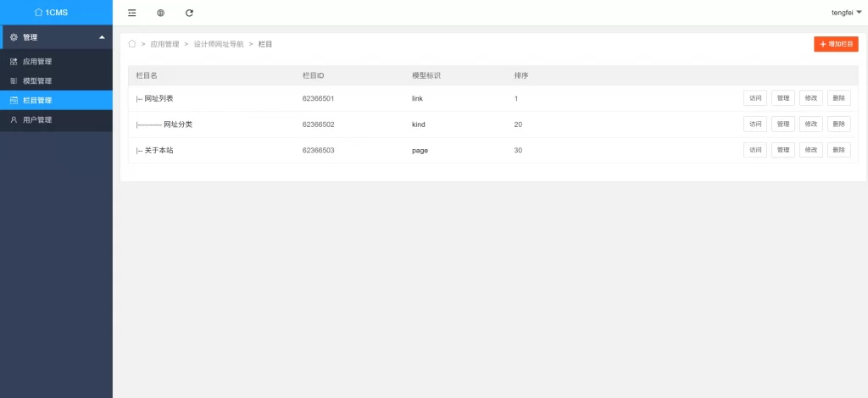Click the 1CMS home logo icon
This screenshot has height=398, width=868.
(x=38, y=12)
